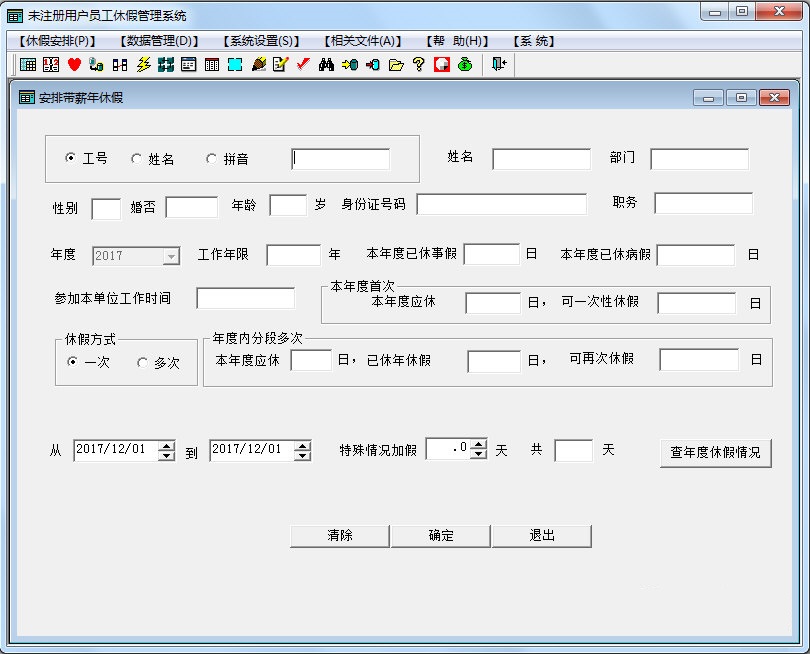Click the binoculars search icon

pyautogui.click(x=326, y=65)
